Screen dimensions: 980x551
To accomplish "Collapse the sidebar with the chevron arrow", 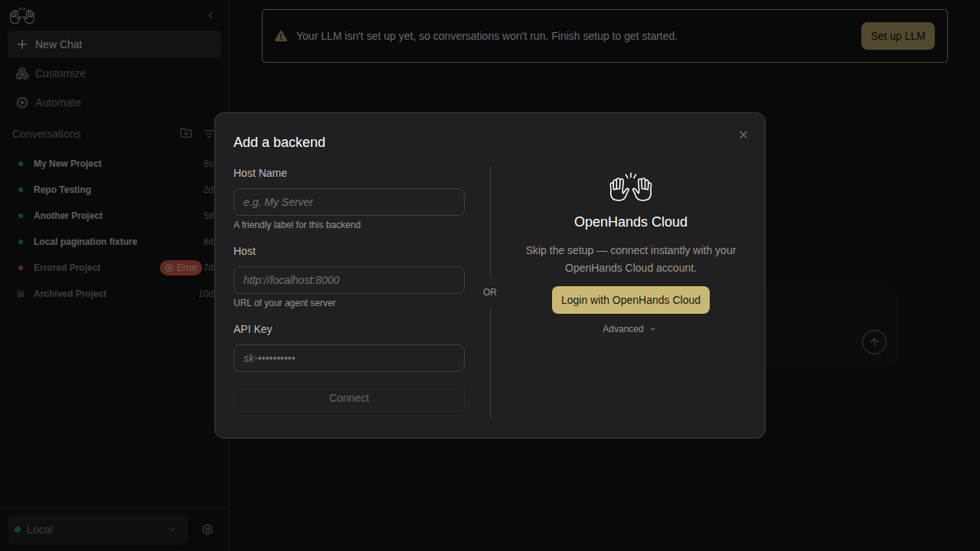I will pos(211,15).
